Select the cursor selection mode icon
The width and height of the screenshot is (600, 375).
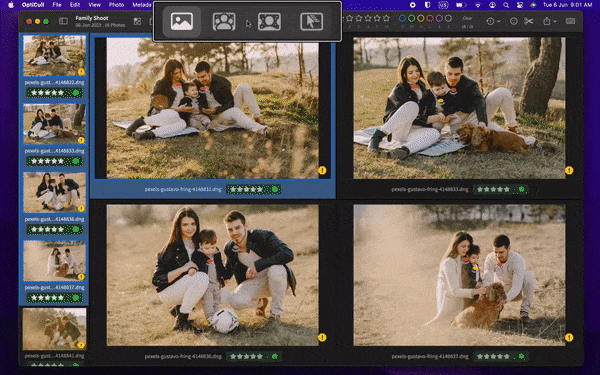point(311,21)
